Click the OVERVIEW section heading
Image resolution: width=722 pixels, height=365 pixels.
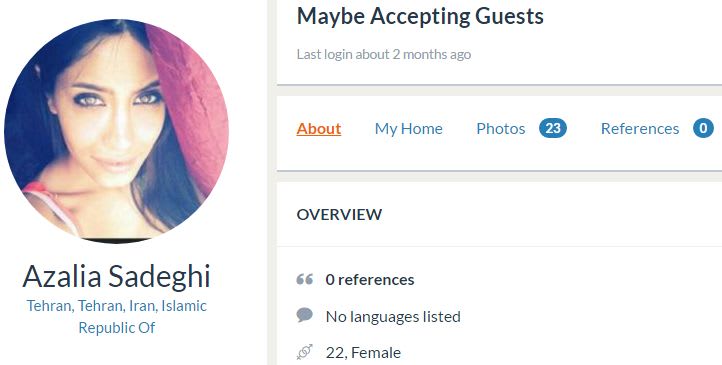[x=339, y=214]
